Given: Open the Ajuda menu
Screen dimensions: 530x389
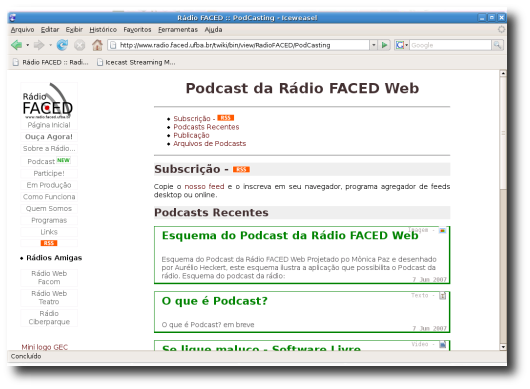Looking at the screenshot, I should pyautogui.click(x=213, y=30).
